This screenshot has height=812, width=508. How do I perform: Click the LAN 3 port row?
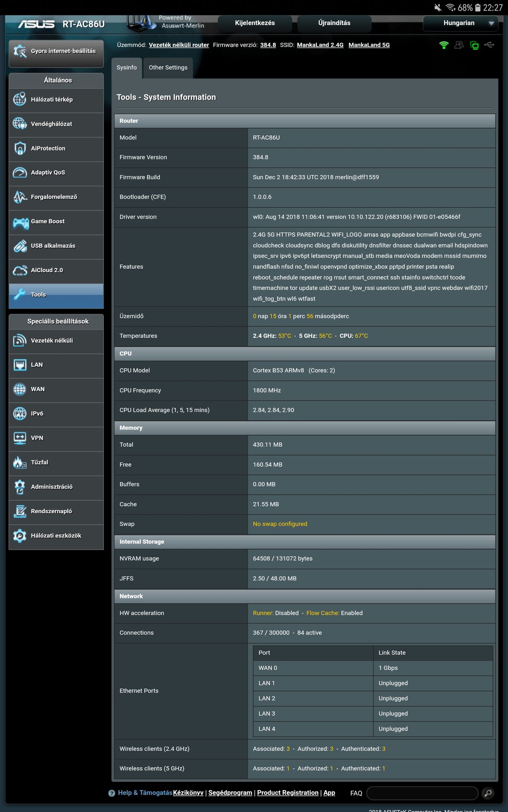pos(373,714)
